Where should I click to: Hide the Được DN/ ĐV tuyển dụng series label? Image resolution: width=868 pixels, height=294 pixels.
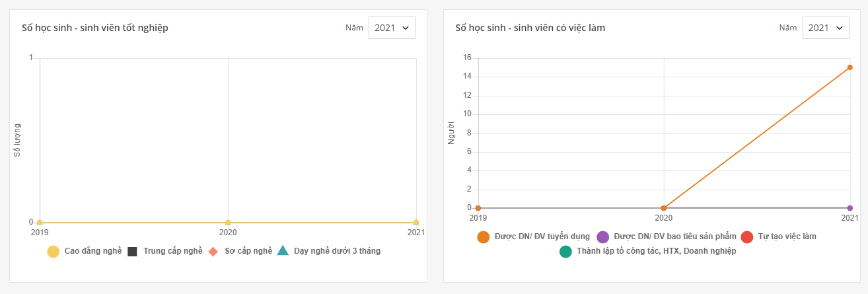pyautogui.click(x=542, y=237)
